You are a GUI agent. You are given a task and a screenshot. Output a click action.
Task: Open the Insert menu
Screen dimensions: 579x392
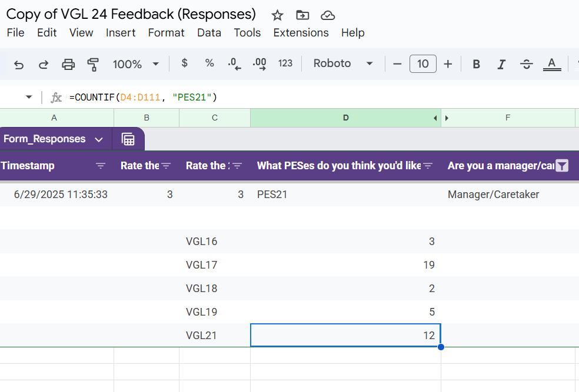[121, 33]
